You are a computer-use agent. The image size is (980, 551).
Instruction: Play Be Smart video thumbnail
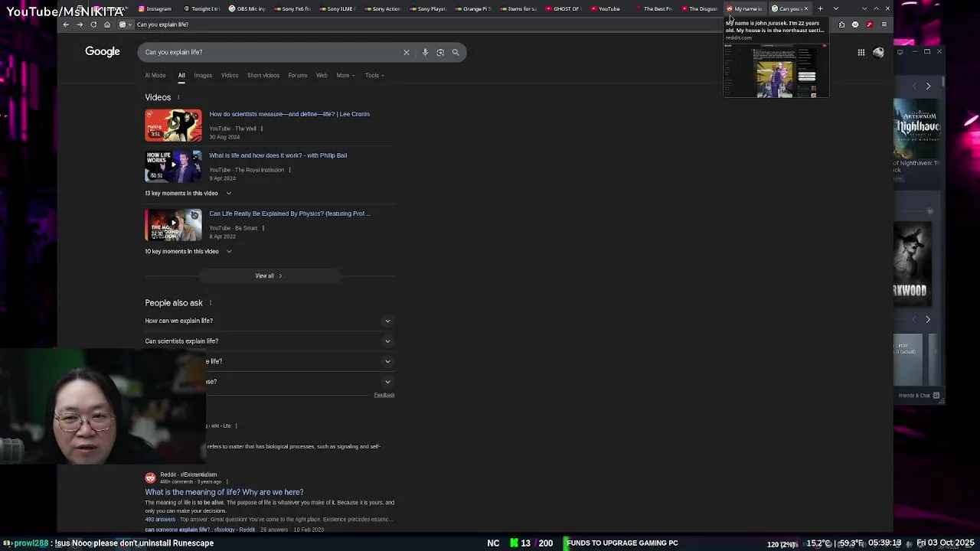point(174,225)
